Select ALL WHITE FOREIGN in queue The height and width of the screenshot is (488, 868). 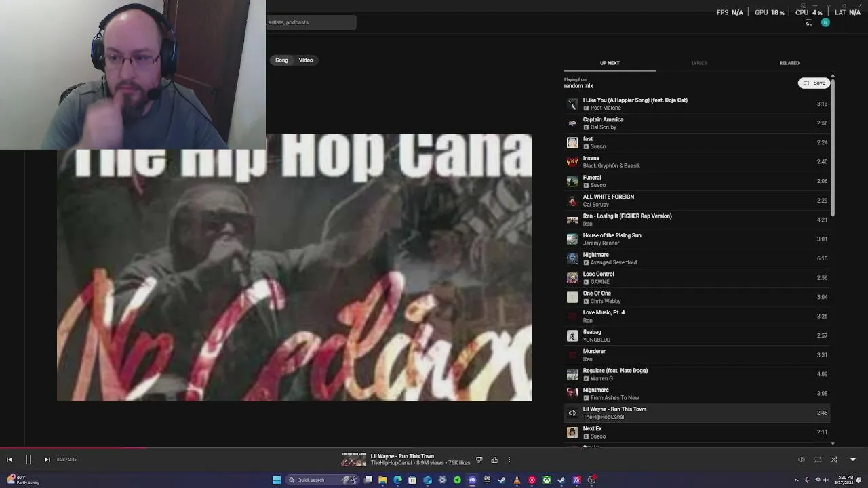coord(696,201)
